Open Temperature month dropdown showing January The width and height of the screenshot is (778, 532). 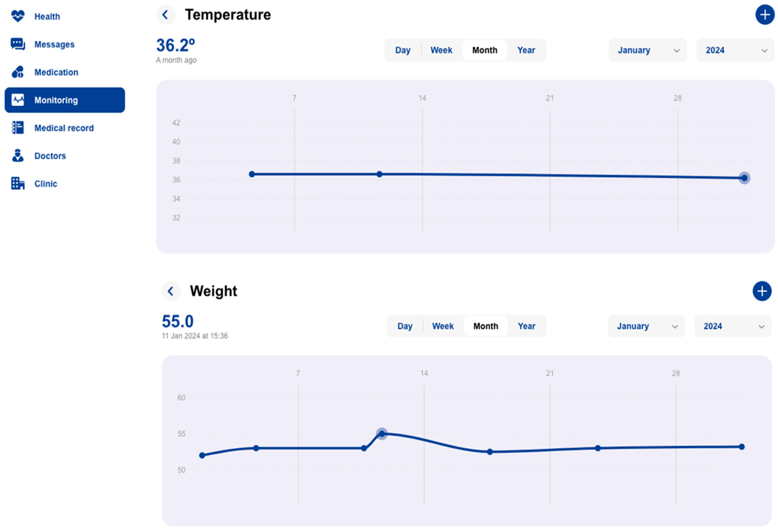click(x=648, y=50)
